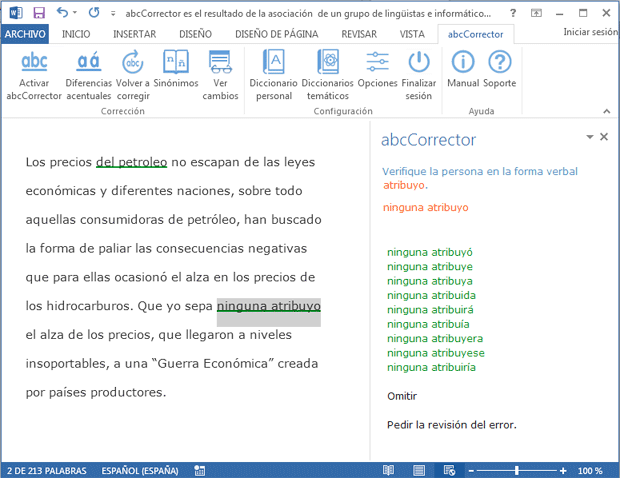
Task: Click Ver cambios icon
Action: [220, 62]
